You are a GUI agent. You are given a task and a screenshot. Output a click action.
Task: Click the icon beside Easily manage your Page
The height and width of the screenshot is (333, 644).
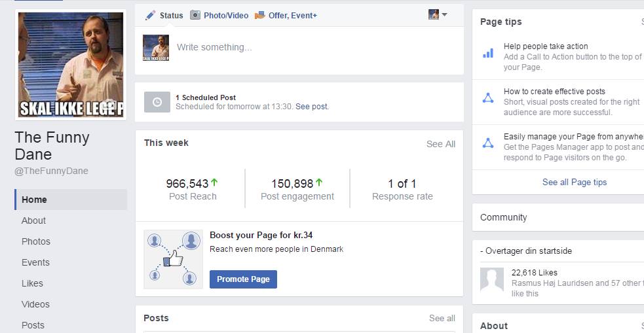coord(488,143)
